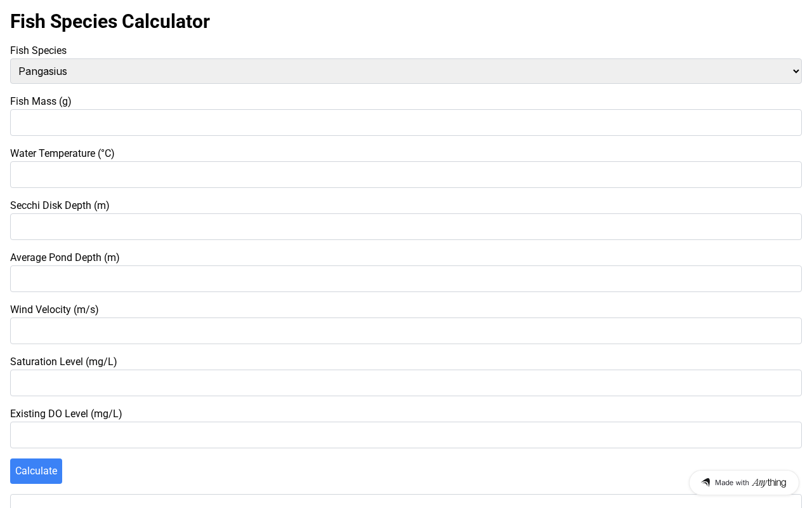812x508 pixels.
Task: Focus the Wind Velocity input
Action: tap(406, 331)
